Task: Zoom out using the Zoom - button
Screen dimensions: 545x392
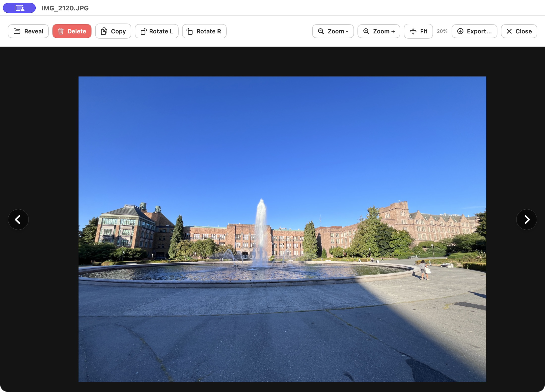Action: tap(333, 31)
